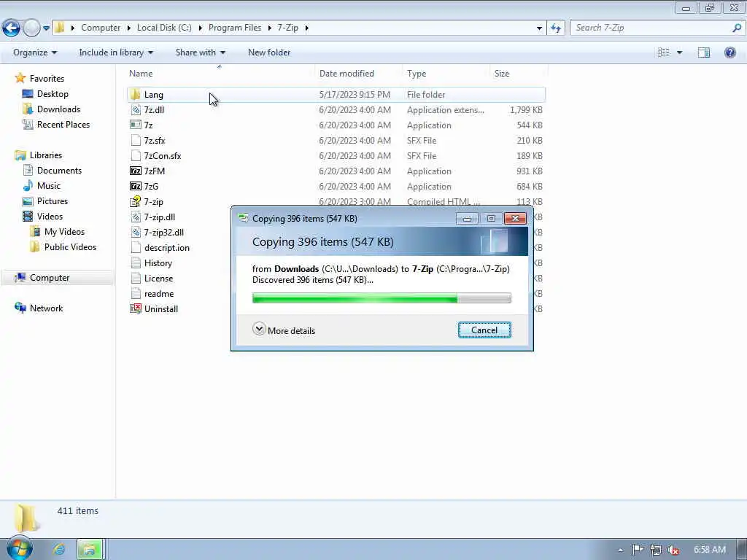Open Downloads in the navigation pane
747x560 pixels.
(x=58, y=109)
